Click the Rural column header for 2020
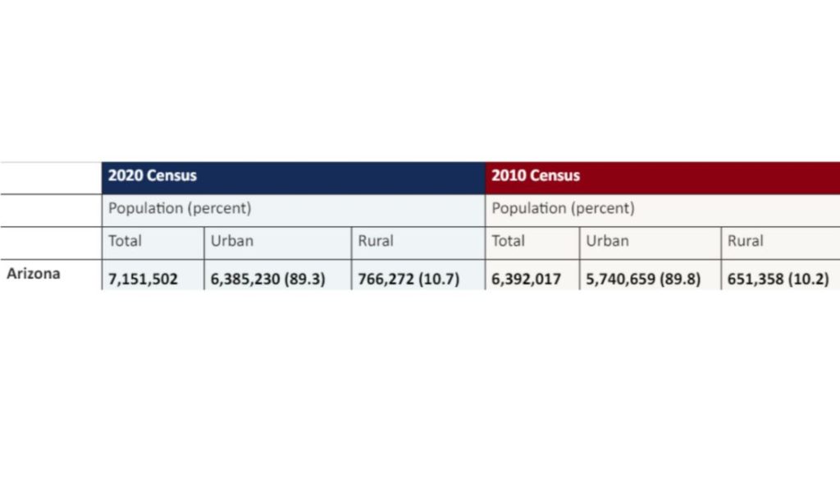 click(x=376, y=241)
